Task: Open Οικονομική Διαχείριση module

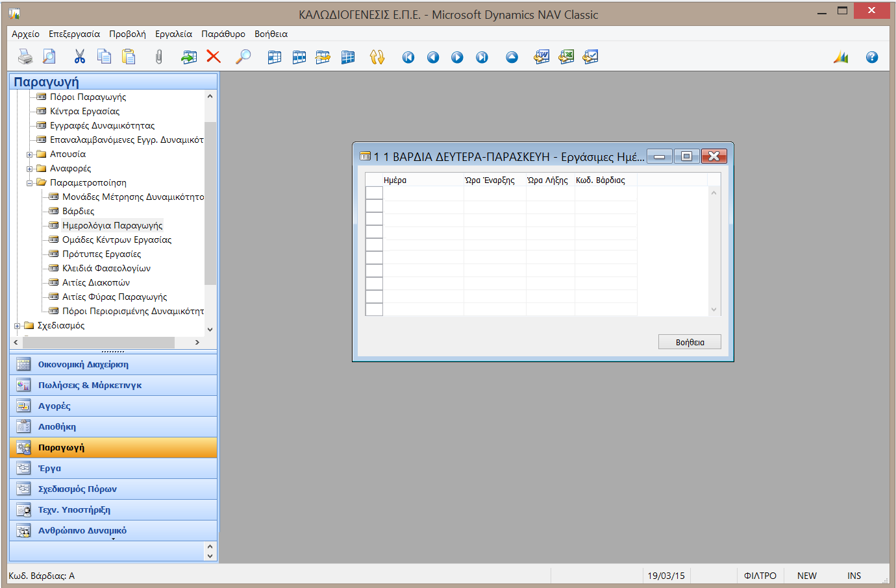Action: coord(114,365)
